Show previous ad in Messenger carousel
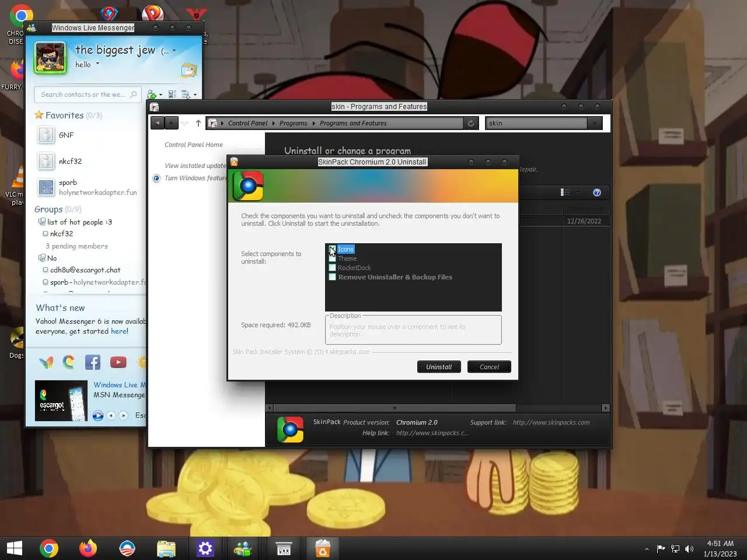The width and height of the screenshot is (747, 560). [111, 415]
